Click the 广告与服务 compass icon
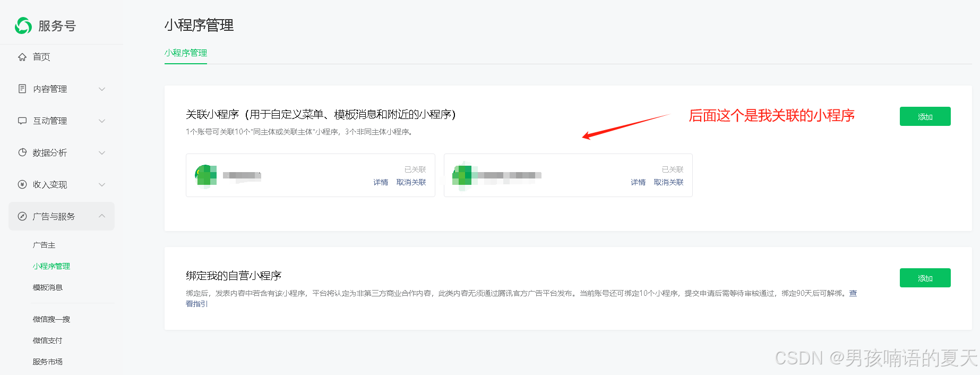The image size is (980, 375). click(x=22, y=216)
